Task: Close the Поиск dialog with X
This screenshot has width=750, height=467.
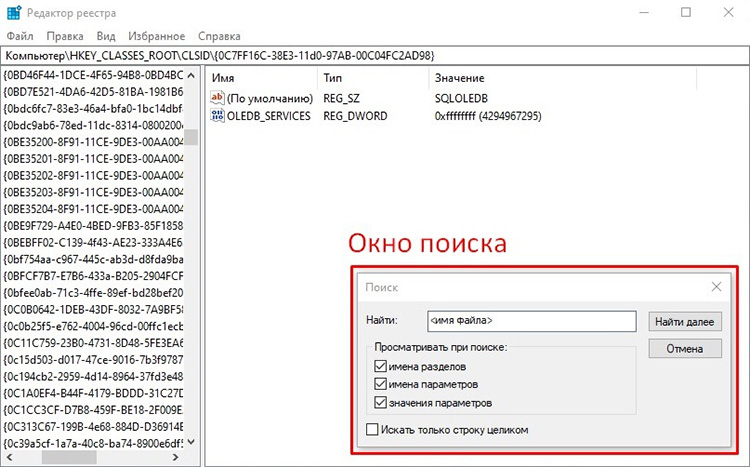Action: tap(716, 287)
